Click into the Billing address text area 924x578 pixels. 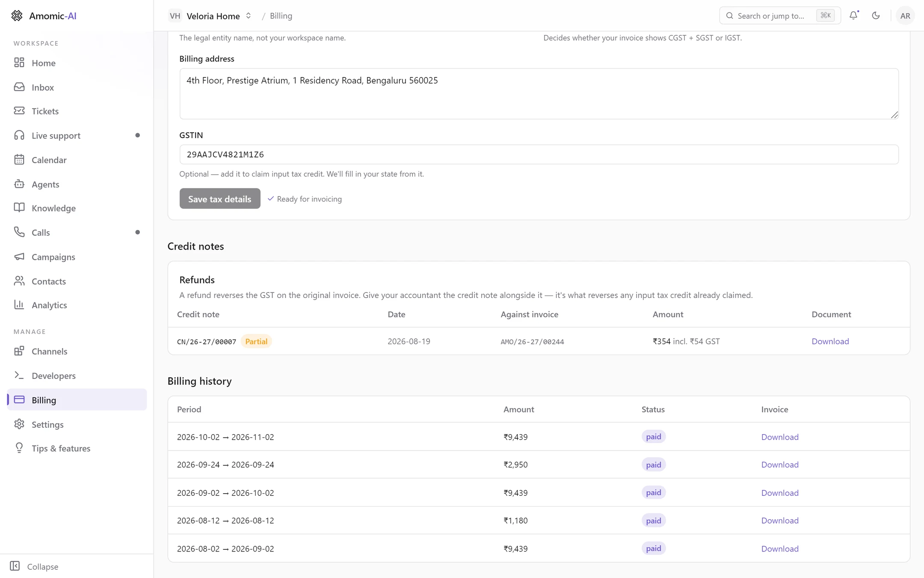coord(539,94)
